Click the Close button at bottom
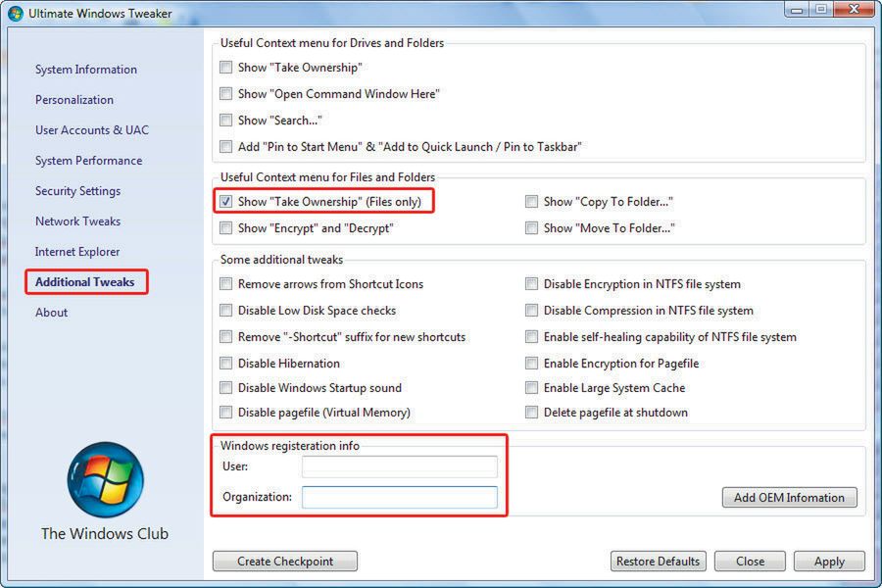The width and height of the screenshot is (882, 588). pos(750,561)
